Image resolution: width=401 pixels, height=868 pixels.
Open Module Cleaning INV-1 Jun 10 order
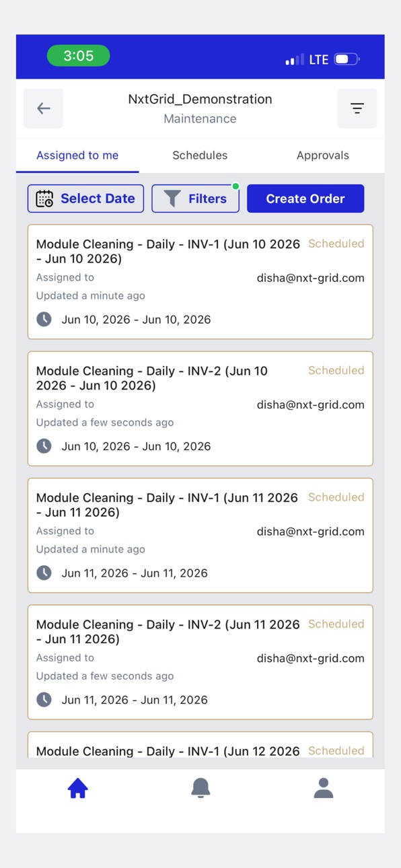pyautogui.click(x=200, y=282)
